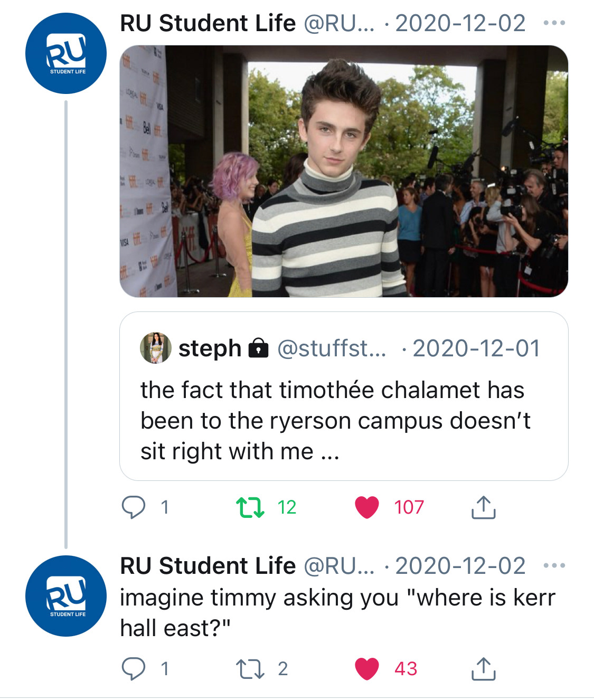
Task: Toggle the heart on the 43-like tweet
Action: coord(367,669)
